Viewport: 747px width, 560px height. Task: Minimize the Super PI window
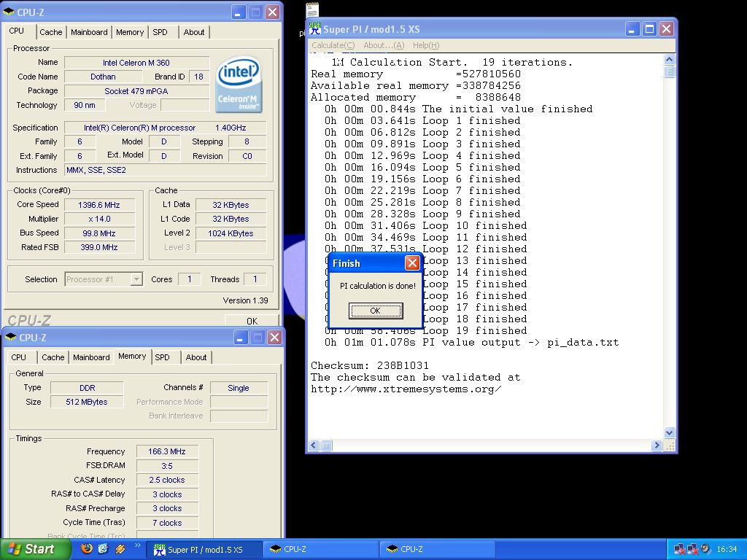(x=632, y=29)
